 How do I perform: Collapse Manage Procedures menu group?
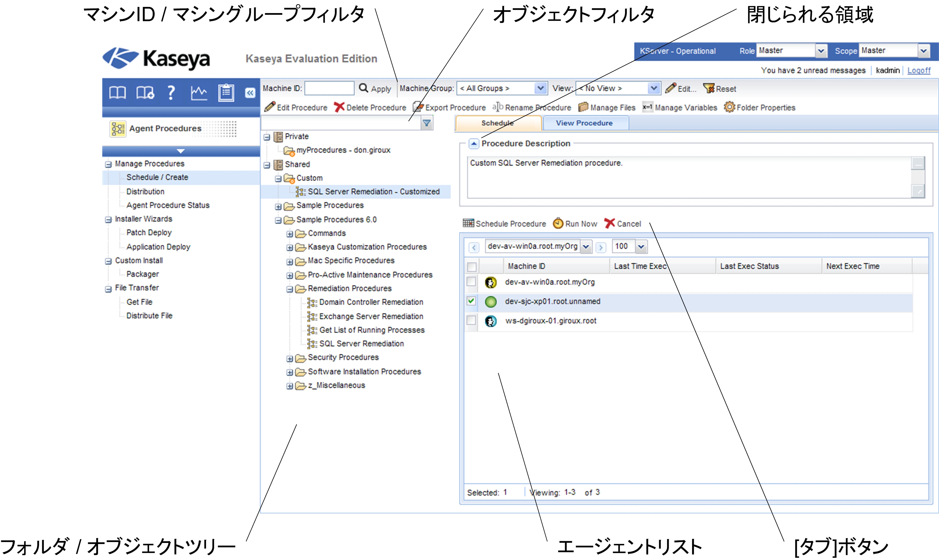[108, 164]
